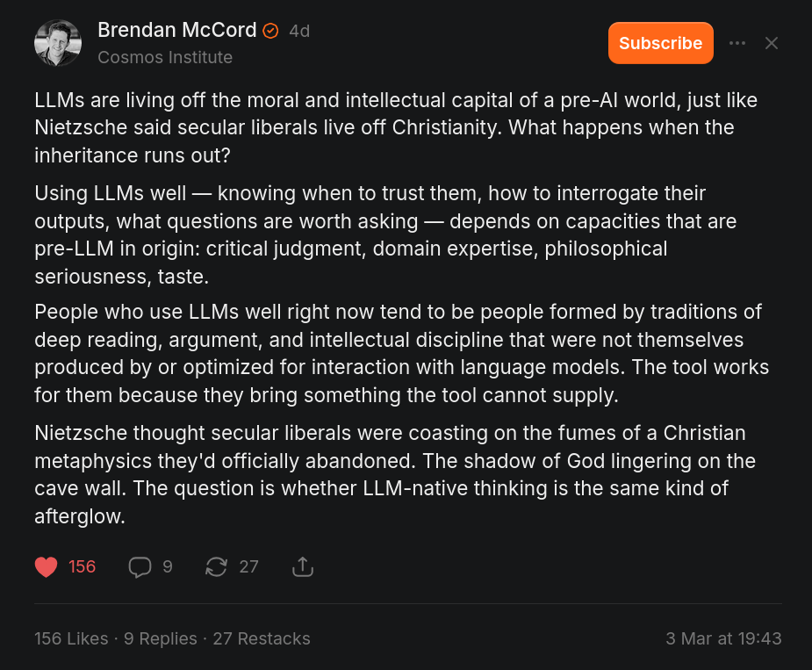The width and height of the screenshot is (812, 670).
Task: Show the 27 Restacks list
Action: click(x=262, y=638)
